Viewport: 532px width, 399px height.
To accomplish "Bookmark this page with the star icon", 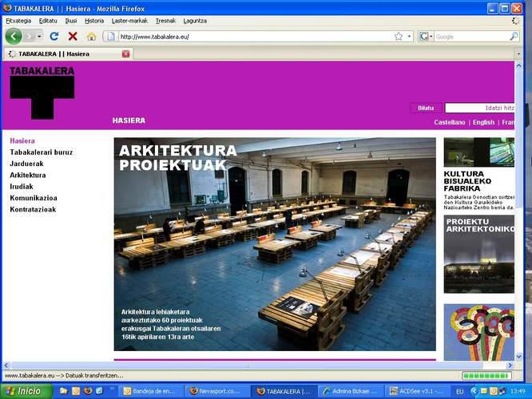I will [x=399, y=36].
